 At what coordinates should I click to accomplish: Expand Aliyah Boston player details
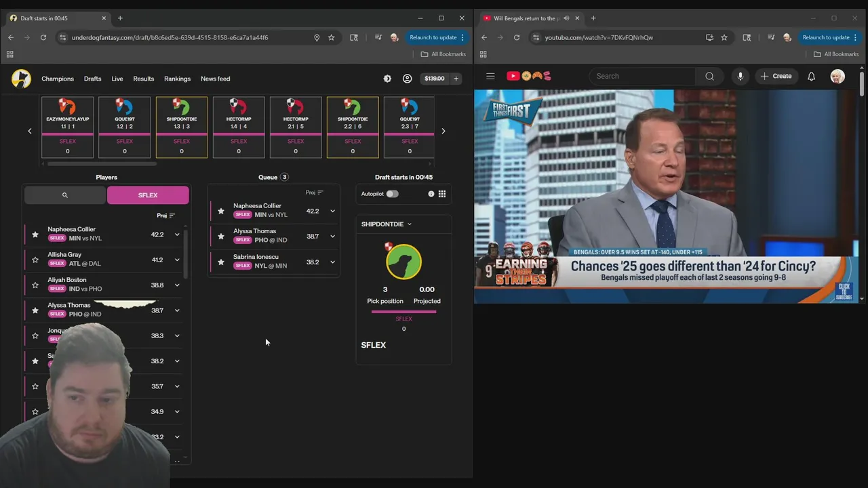tap(177, 285)
